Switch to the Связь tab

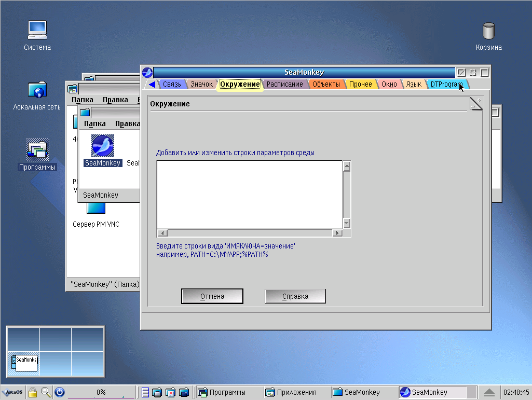(172, 84)
